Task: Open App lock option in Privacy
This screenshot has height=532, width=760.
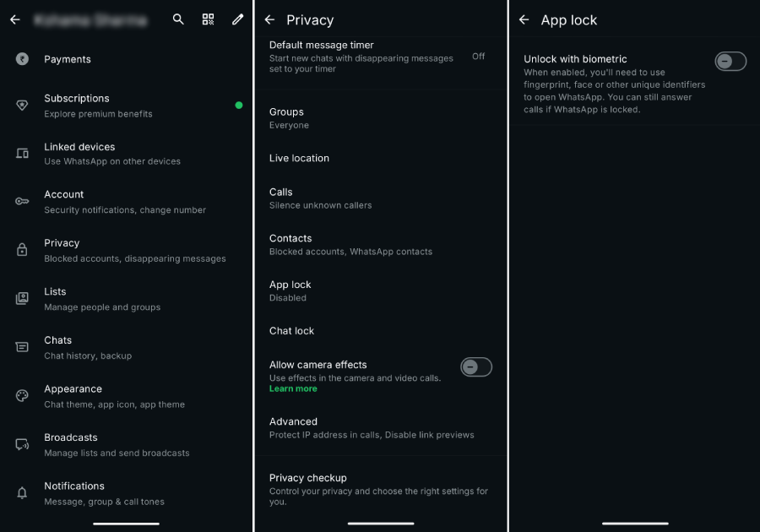Action: [381, 290]
